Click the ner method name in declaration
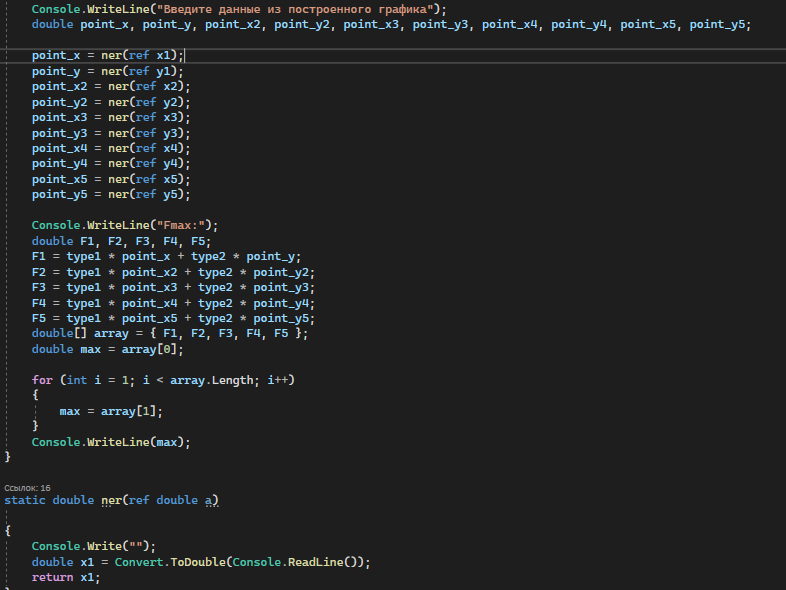The height and width of the screenshot is (590, 786). pos(111,500)
